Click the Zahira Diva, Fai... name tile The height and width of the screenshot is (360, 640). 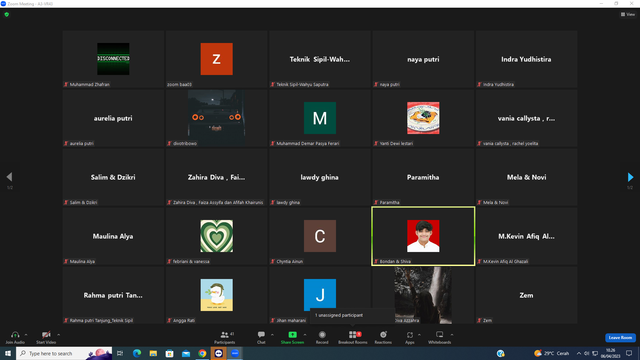pos(216,177)
